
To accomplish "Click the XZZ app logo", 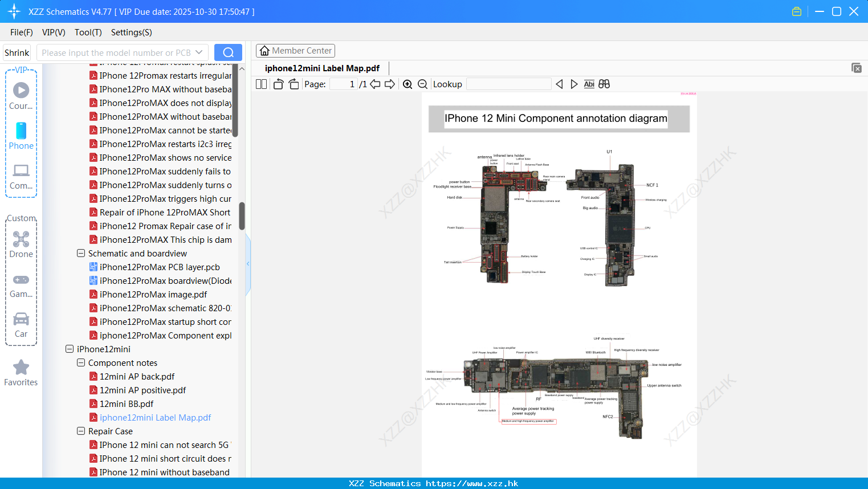I will 14,11.
